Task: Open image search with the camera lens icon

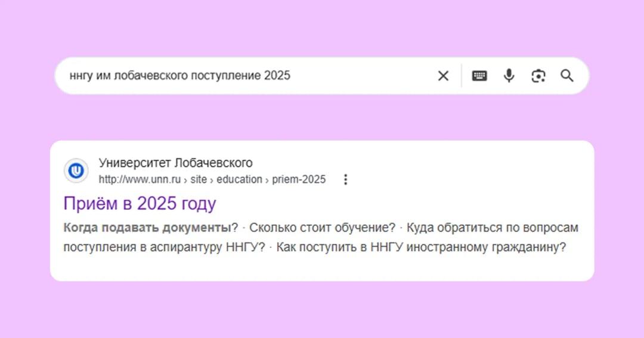Action: coord(538,76)
